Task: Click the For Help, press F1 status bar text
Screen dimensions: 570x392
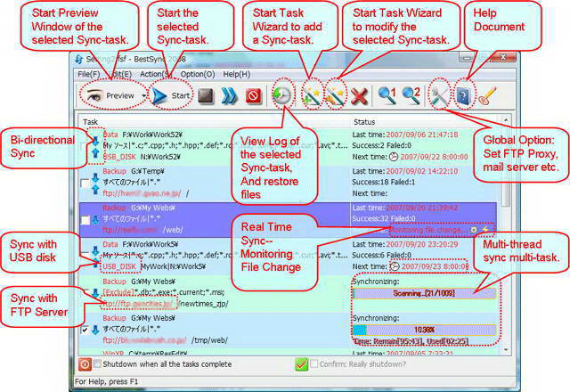Action: pos(106,381)
